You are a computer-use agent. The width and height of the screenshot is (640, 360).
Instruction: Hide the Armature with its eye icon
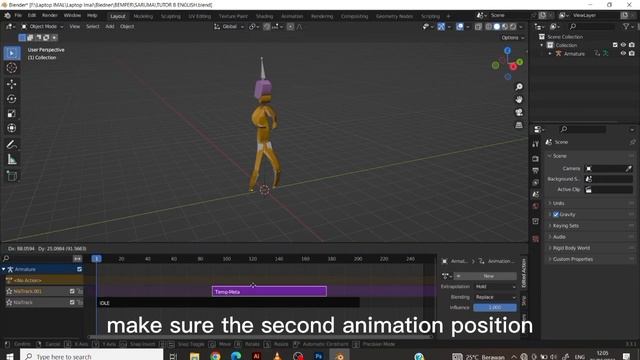[x=623, y=53]
